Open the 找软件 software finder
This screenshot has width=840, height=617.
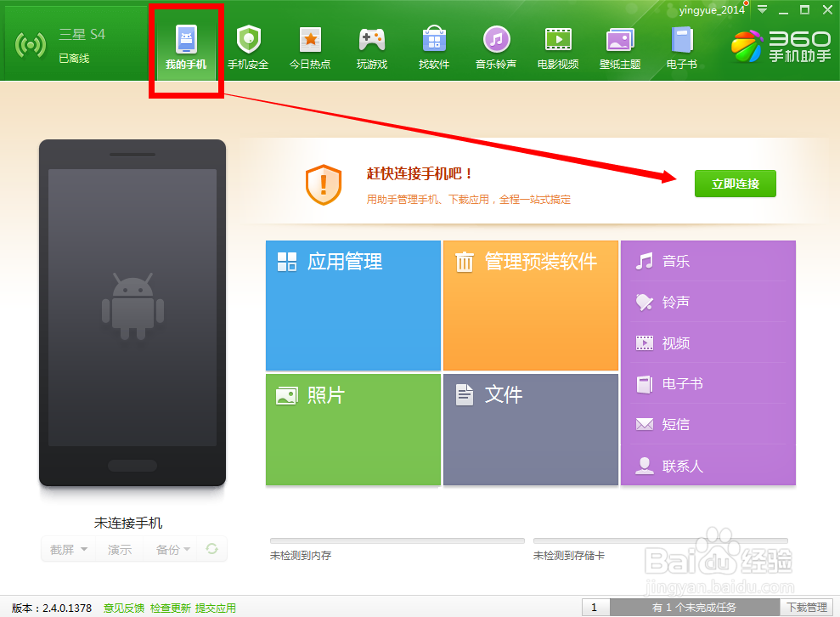click(x=433, y=46)
